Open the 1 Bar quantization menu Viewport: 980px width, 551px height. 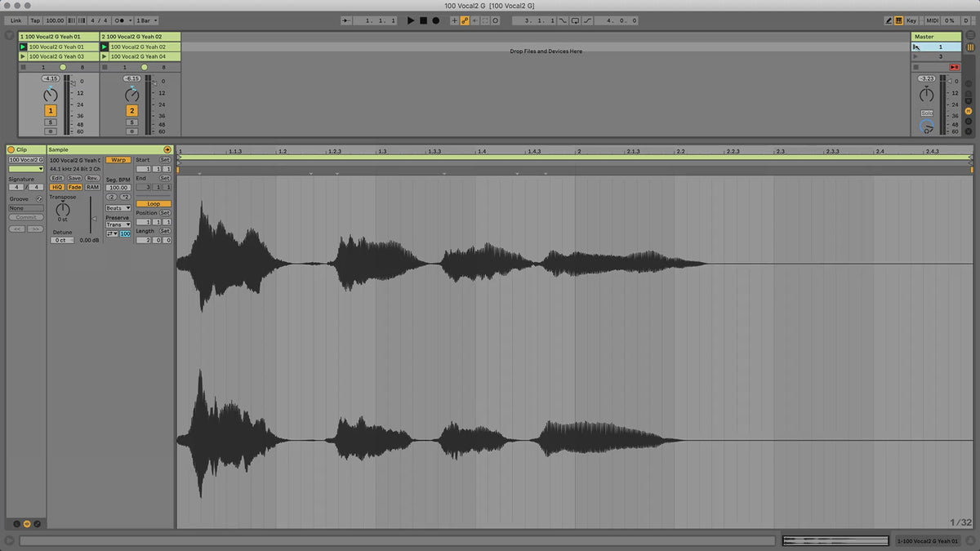146,20
